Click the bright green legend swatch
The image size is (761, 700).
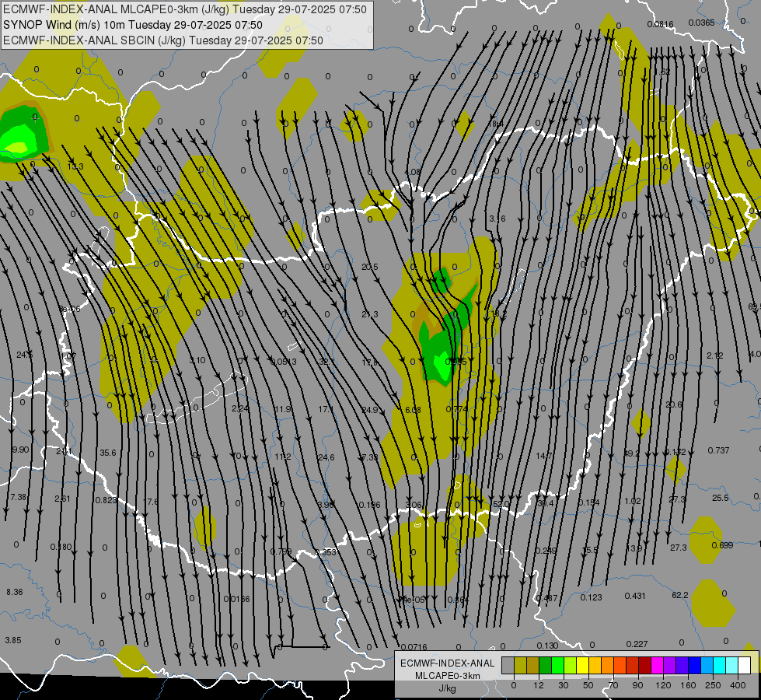557,665
